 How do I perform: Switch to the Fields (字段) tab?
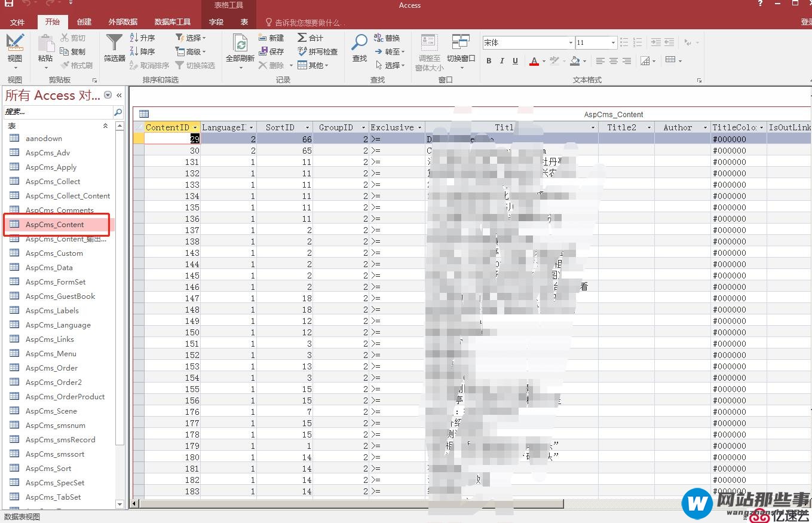click(x=216, y=22)
